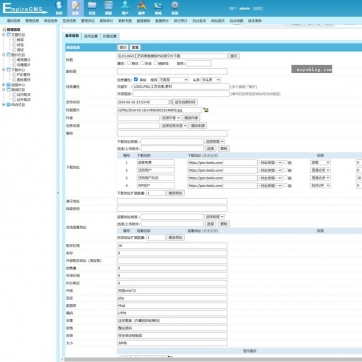Click the calendar icon beside publish time
The image size is (362, 362).
[170, 102]
